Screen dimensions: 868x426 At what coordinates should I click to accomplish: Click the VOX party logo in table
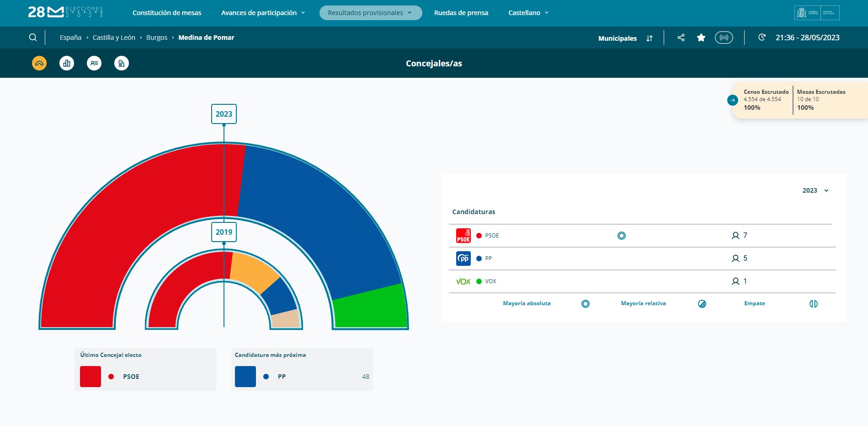point(463,281)
